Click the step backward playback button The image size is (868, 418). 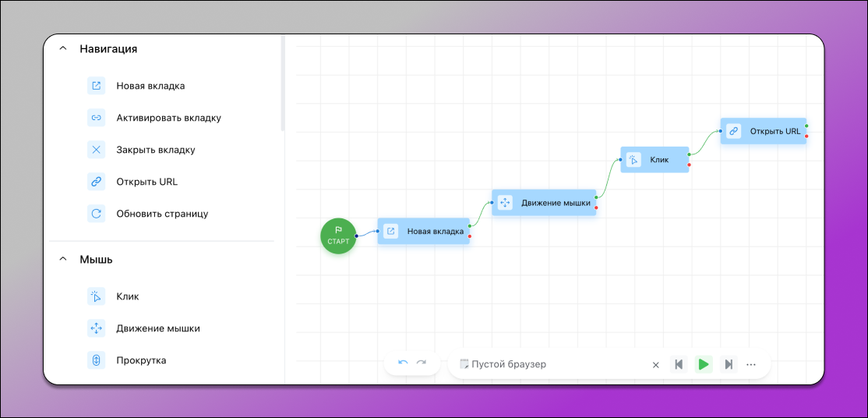click(679, 364)
